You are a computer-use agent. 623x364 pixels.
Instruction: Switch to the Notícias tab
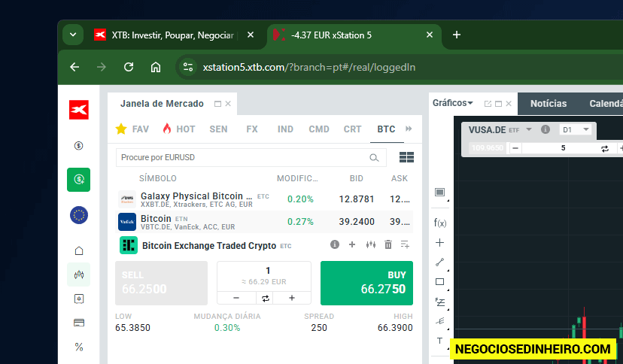549,104
